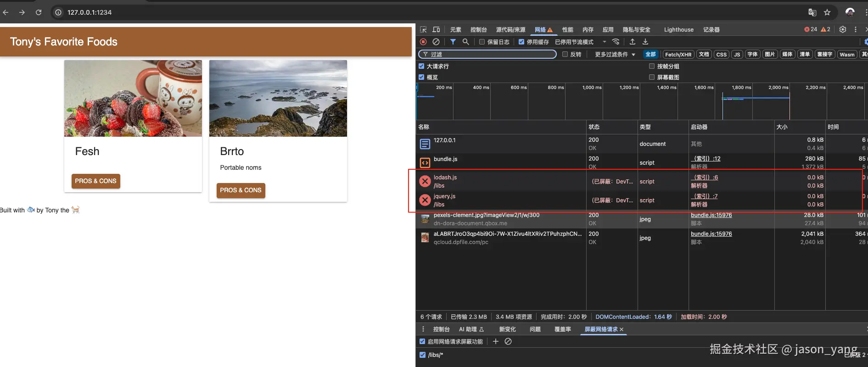868x367 pixels.
Task: Clear the network log
Action: 436,42
